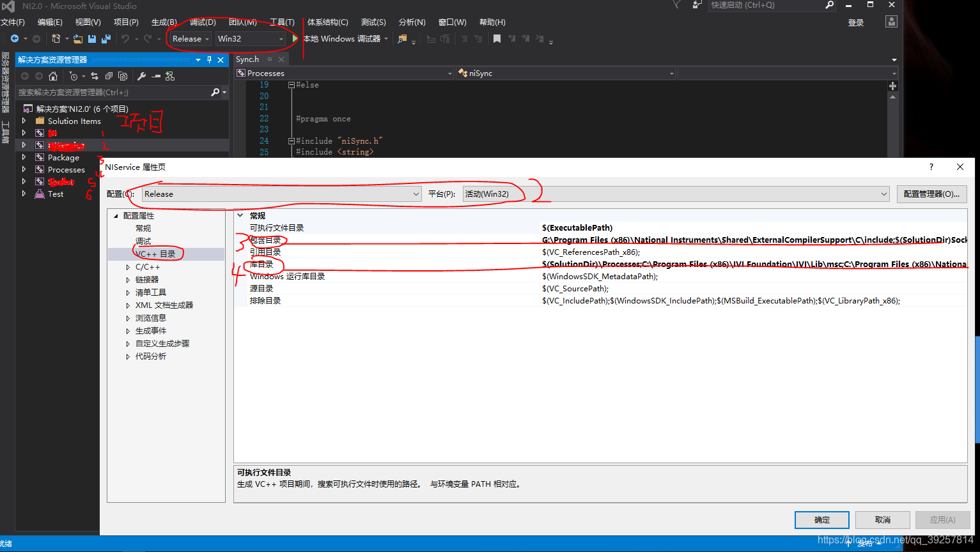Click the View Class Diagram icon
Screen dimensions: 980x552
pos(170,76)
